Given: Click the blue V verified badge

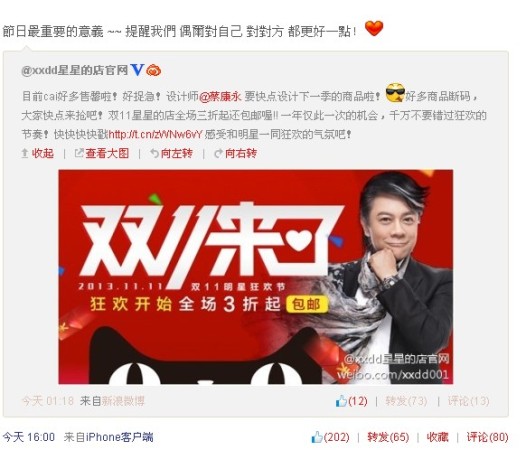Looking at the screenshot, I should (x=137, y=70).
